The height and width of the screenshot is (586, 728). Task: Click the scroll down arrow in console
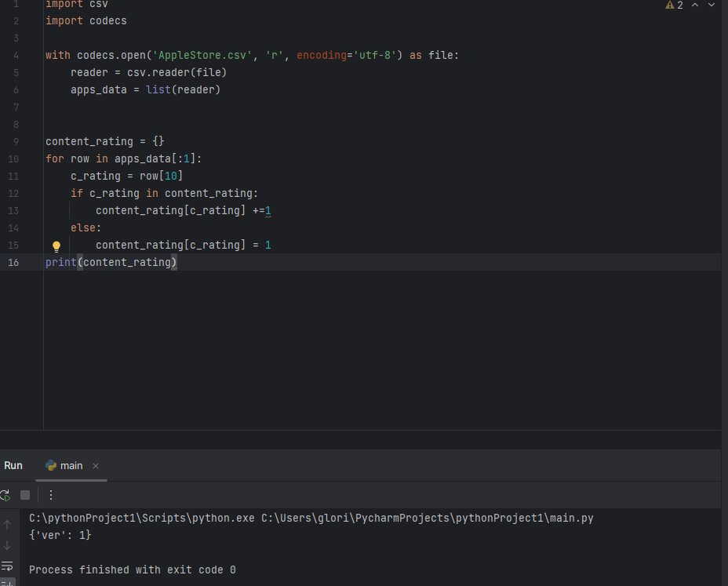7,545
